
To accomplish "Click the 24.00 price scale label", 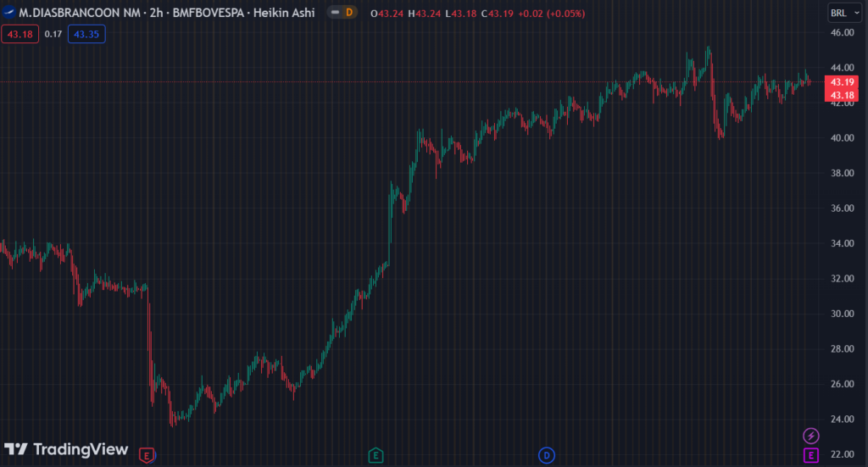I will point(842,419).
